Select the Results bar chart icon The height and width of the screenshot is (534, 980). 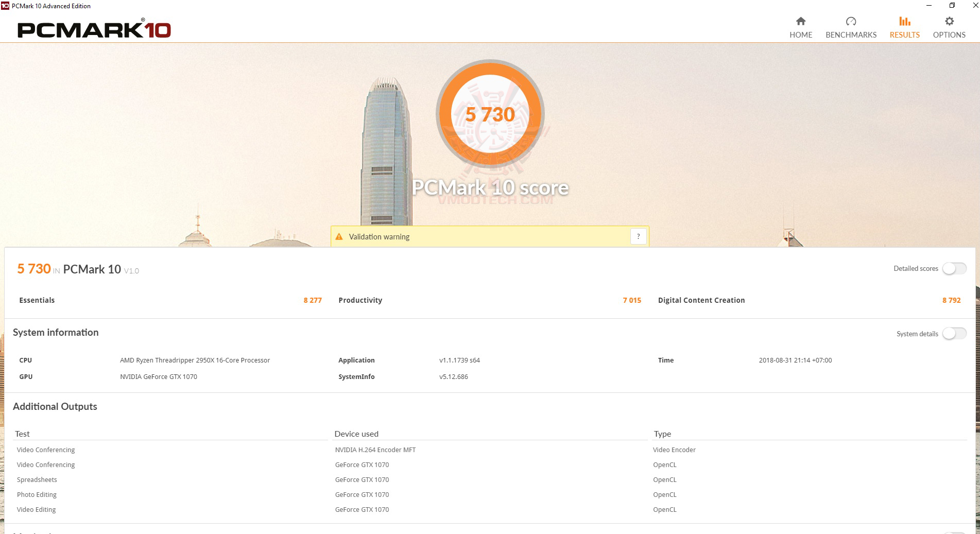click(904, 21)
